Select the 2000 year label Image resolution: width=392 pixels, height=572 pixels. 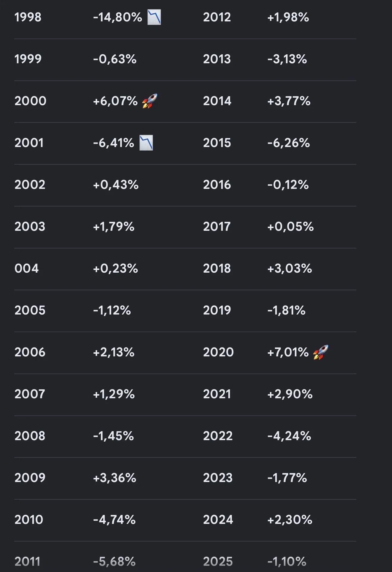31,101
